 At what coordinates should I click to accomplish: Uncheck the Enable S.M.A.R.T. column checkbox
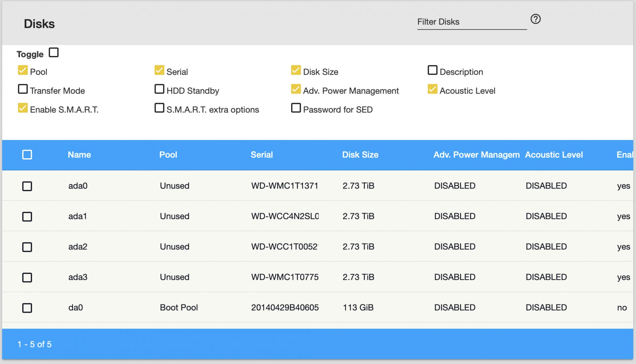click(23, 108)
